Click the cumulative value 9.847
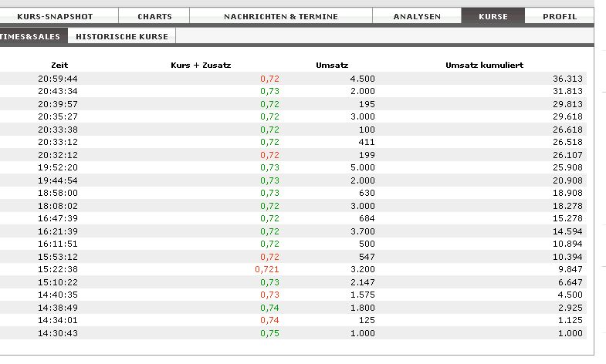Viewport: 606px width, 364px height. click(570, 269)
